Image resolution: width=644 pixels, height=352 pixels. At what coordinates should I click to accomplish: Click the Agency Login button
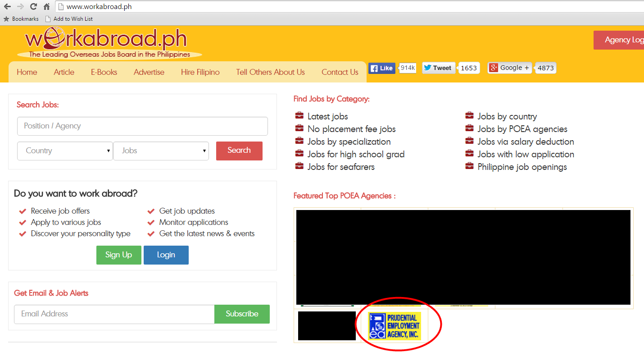pos(619,40)
